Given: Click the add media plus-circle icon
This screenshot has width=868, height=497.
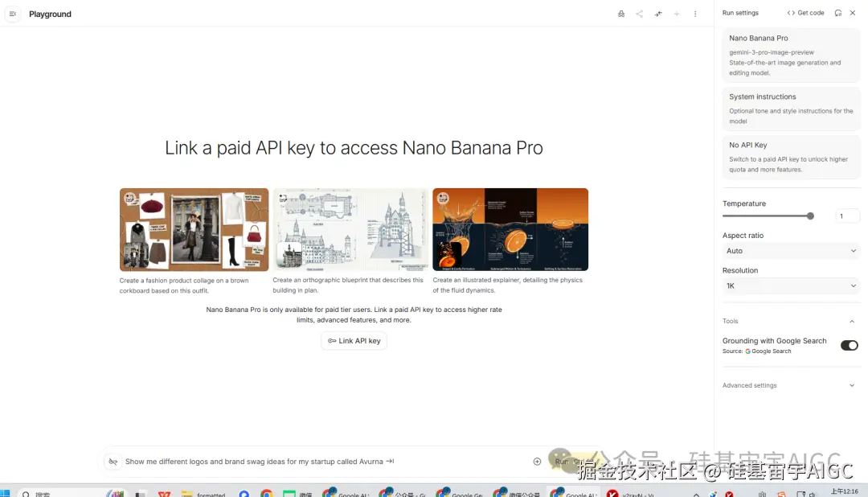Looking at the screenshot, I should 537,462.
